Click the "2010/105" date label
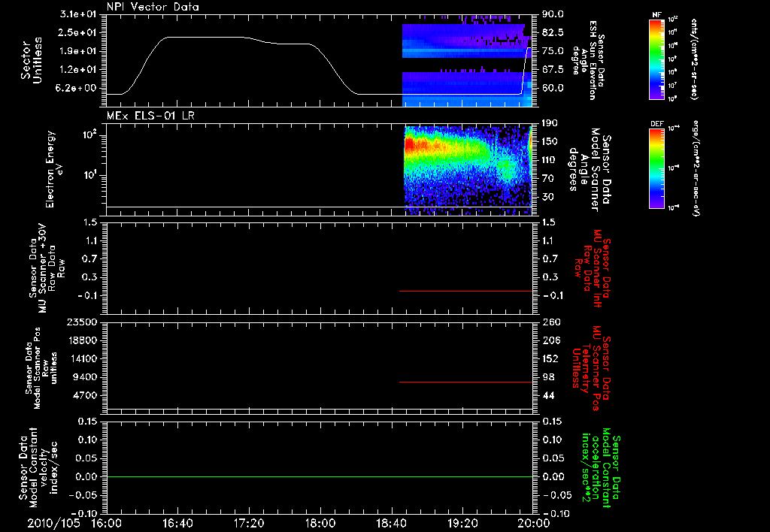The height and width of the screenshot is (532, 770). [53, 523]
